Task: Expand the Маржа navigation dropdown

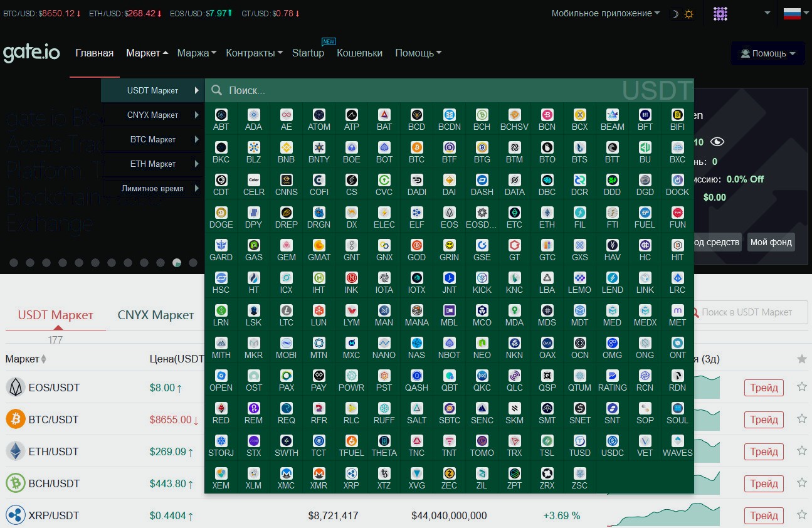Action: [197, 53]
